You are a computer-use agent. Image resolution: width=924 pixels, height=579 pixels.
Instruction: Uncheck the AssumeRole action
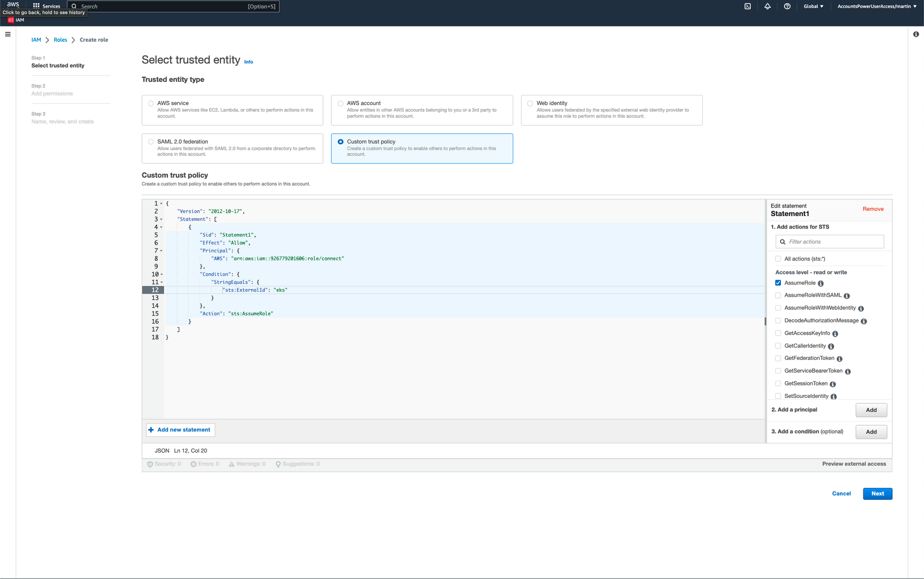pos(778,283)
